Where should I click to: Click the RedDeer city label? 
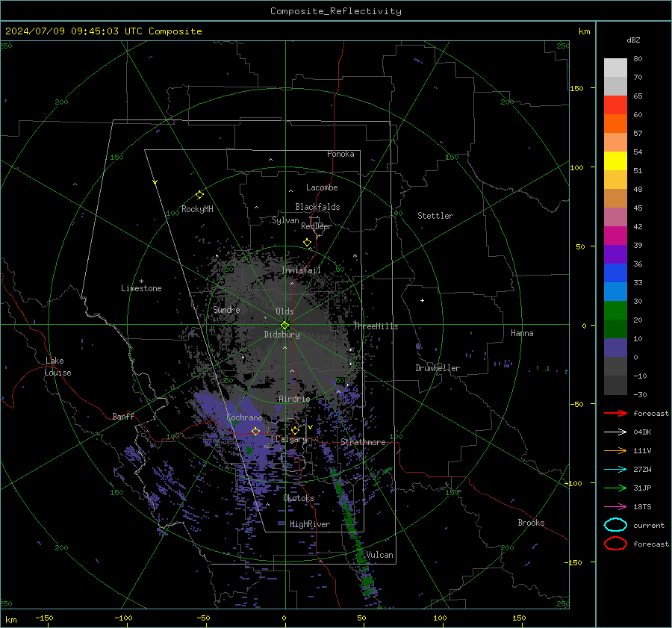coord(317,226)
